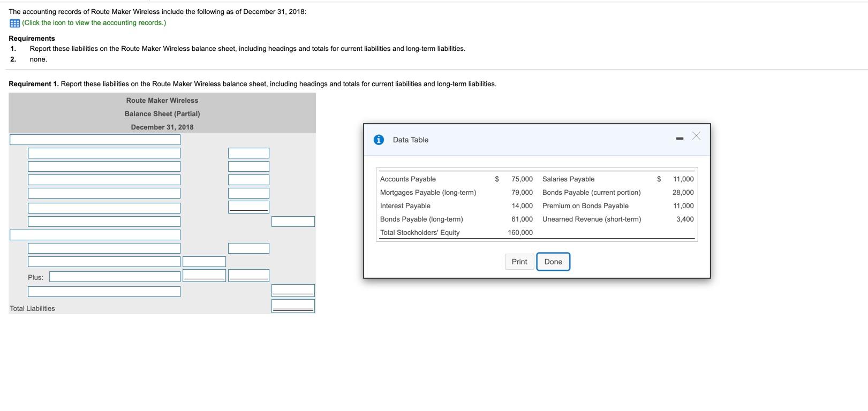Click the Done button
The image size is (868, 411).
(x=553, y=262)
